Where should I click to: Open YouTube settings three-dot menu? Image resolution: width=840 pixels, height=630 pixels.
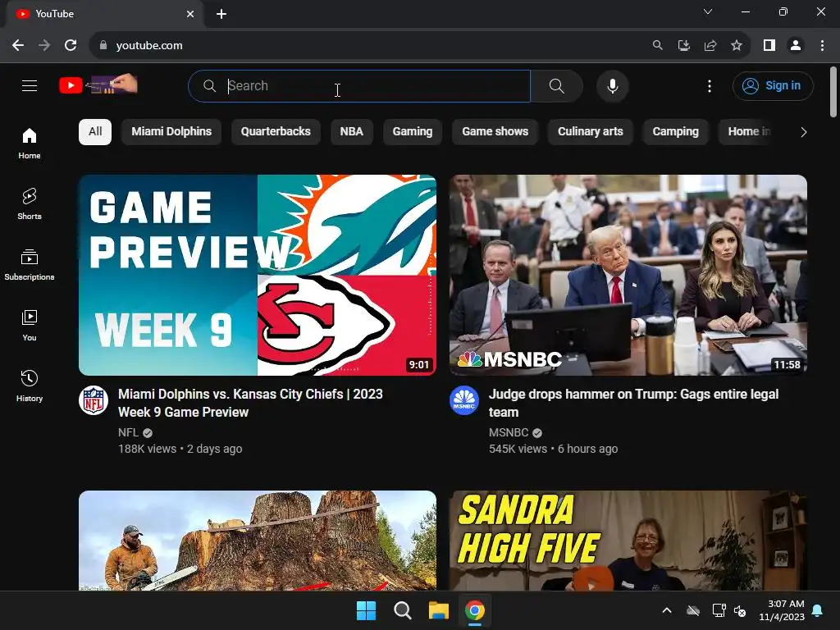(710, 85)
